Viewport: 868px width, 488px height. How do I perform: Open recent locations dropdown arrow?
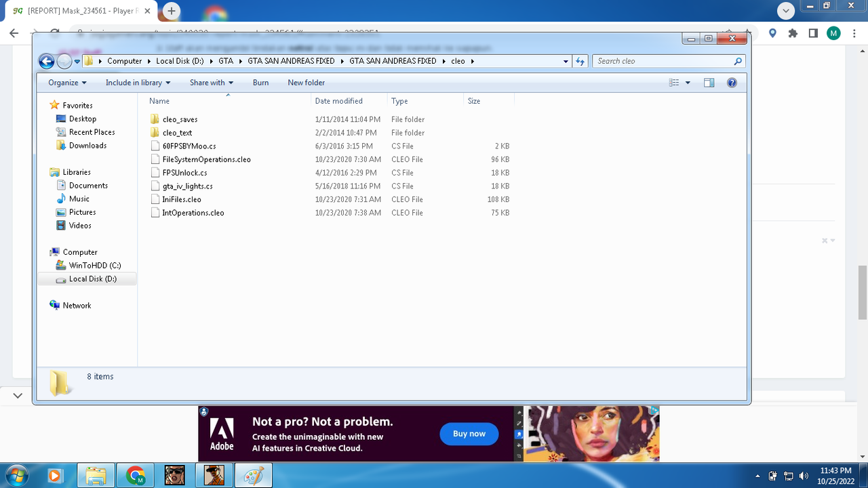click(x=77, y=62)
